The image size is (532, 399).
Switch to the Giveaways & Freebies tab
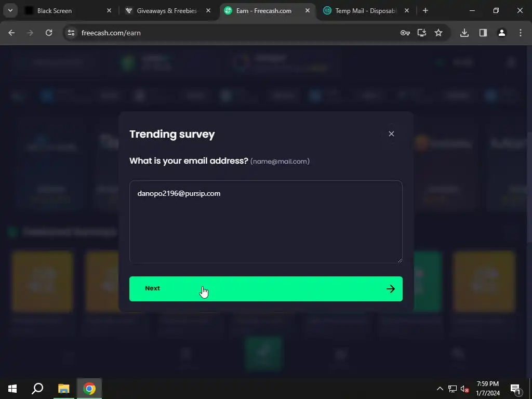click(x=168, y=11)
